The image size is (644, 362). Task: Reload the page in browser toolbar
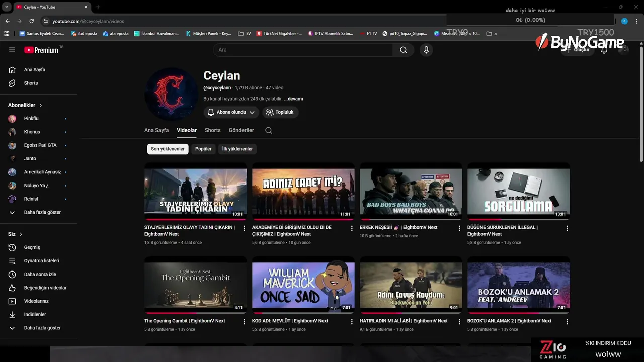31,21
